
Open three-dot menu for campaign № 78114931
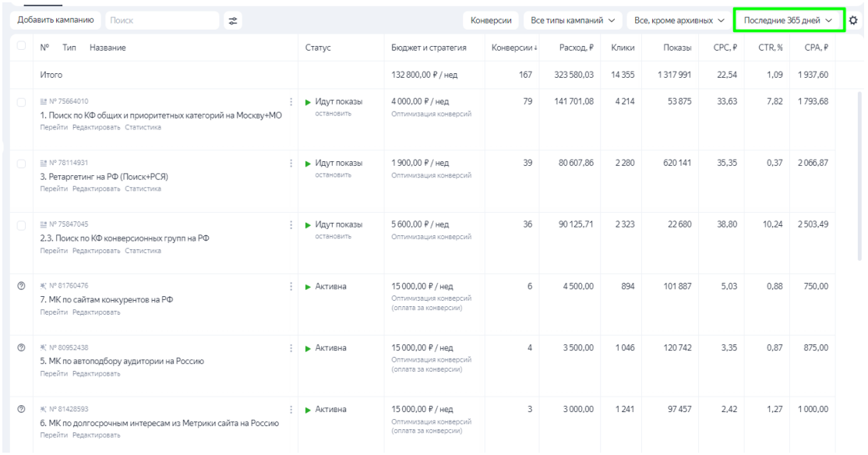(x=291, y=164)
